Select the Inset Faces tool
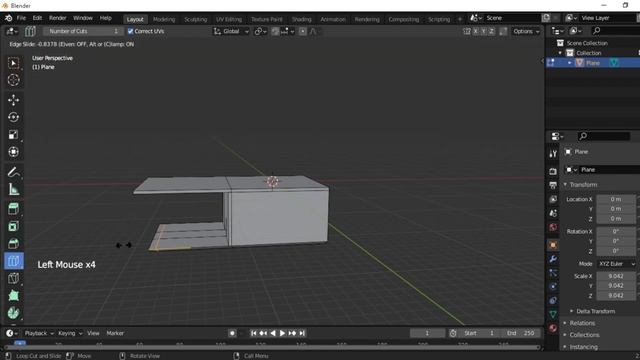This screenshot has width=640, height=360. (13, 226)
